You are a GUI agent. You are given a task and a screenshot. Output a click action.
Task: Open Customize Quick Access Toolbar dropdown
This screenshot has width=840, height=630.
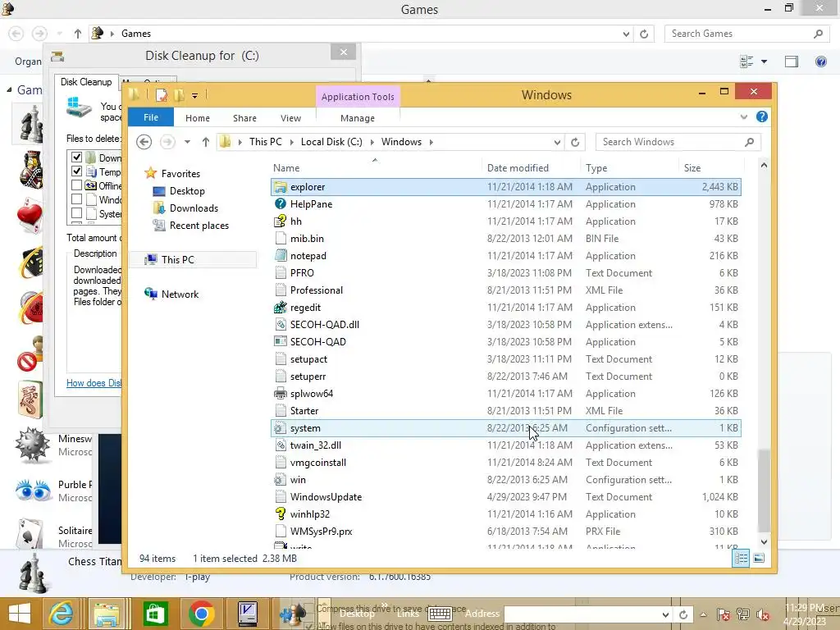195,96
